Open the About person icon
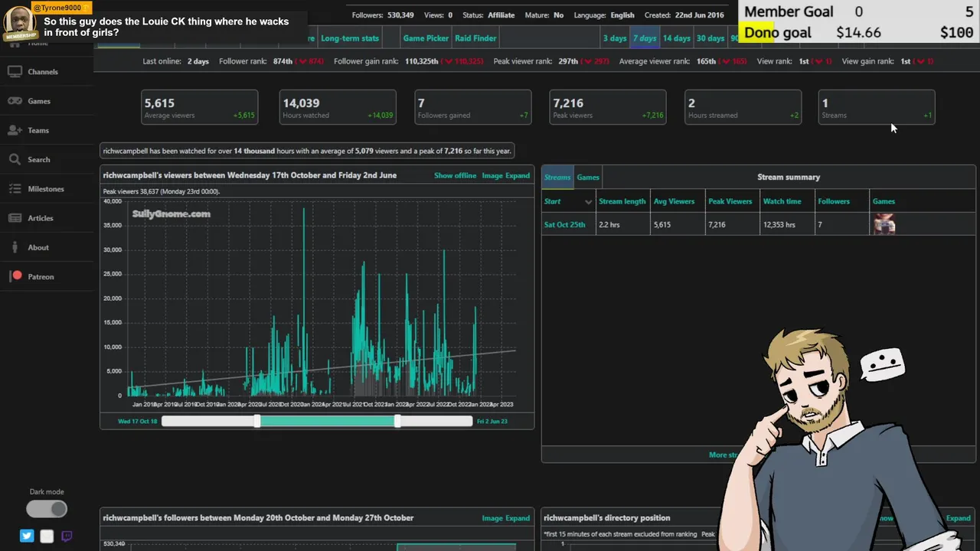 [15, 247]
